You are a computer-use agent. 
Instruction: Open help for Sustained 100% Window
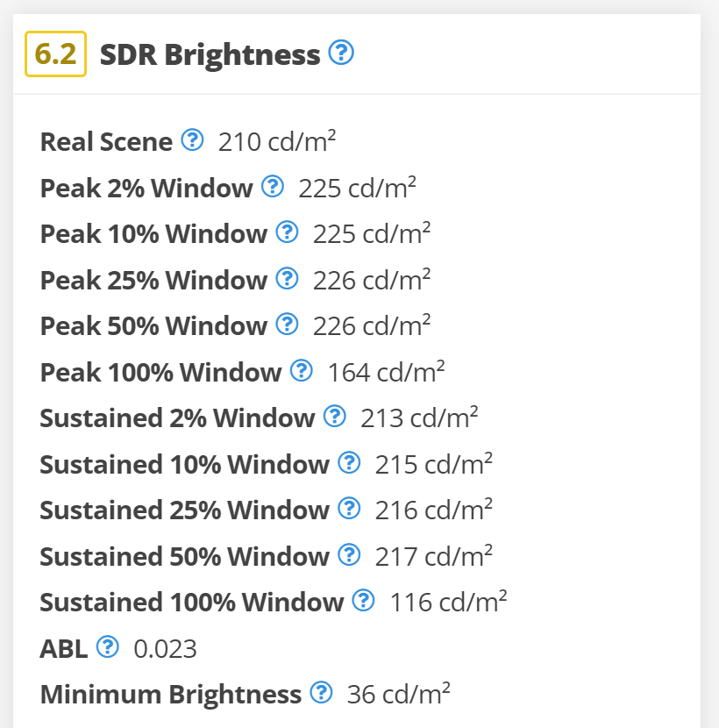coord(363,600)
